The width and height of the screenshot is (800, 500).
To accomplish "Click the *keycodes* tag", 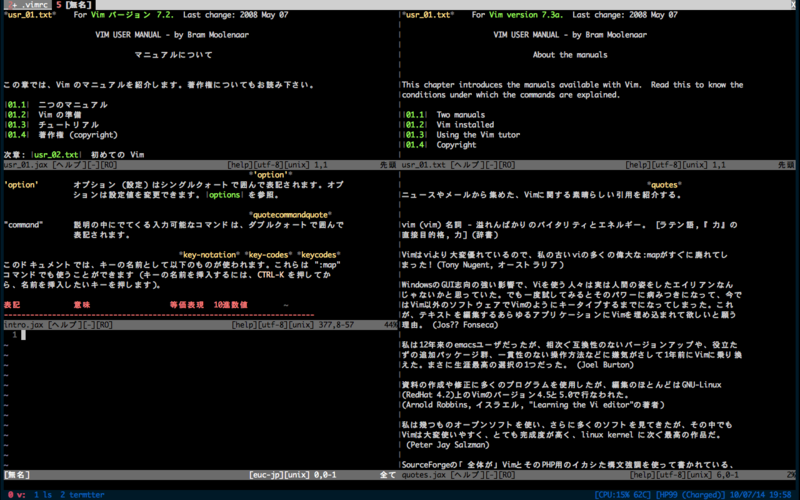I will [318, 255].
